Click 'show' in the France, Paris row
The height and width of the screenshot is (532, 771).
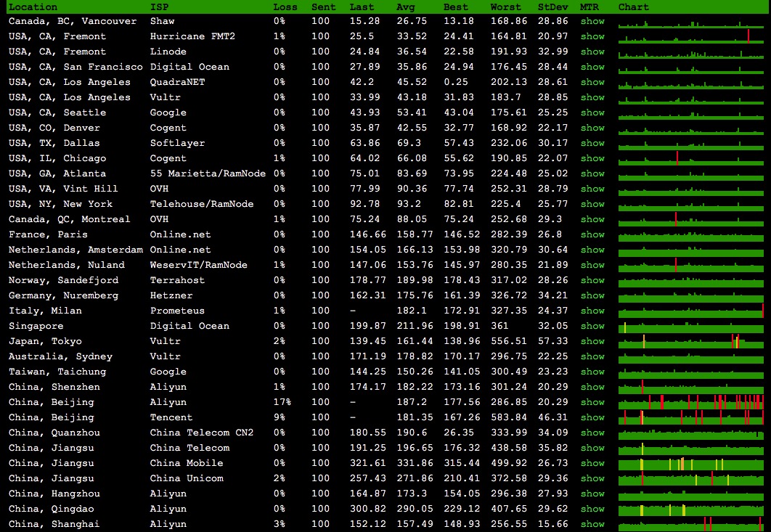point(592,234)
